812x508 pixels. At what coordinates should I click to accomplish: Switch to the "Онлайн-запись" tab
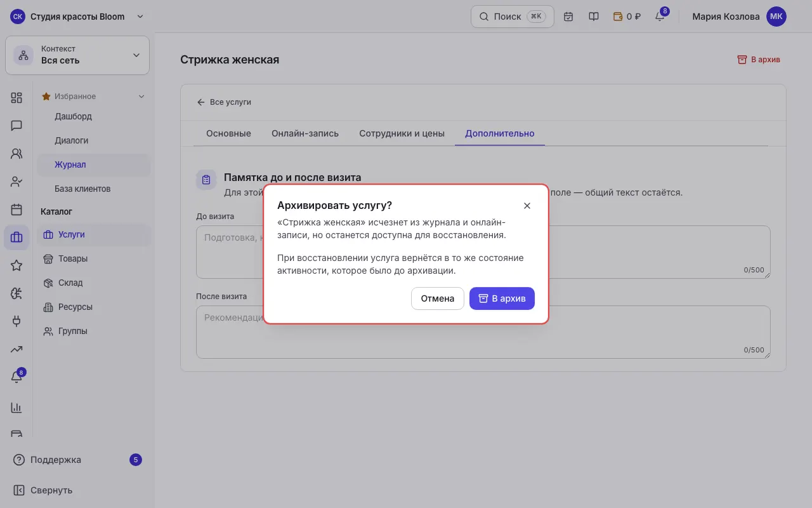[305, 133]
